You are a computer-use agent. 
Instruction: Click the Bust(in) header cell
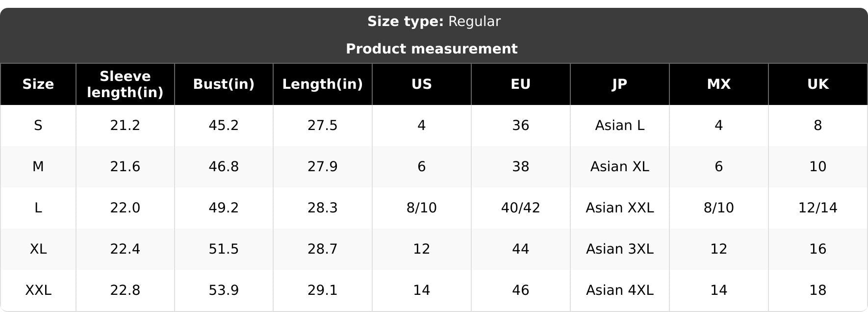pos(224,84)
